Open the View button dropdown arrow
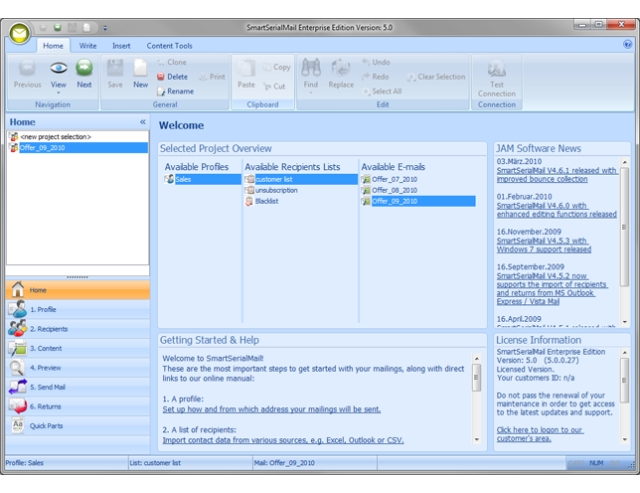 (58, 93)
